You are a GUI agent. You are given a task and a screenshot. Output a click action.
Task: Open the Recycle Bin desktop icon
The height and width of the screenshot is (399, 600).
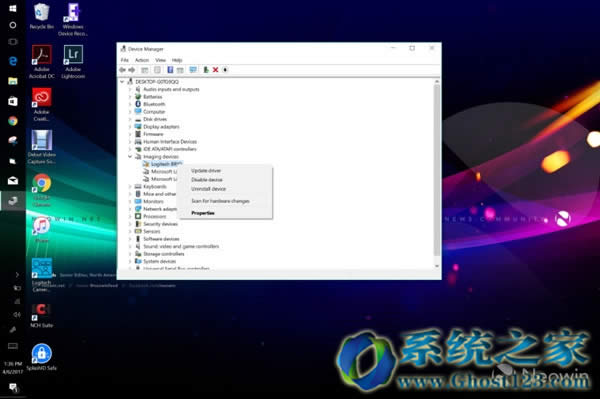[42, 16]
